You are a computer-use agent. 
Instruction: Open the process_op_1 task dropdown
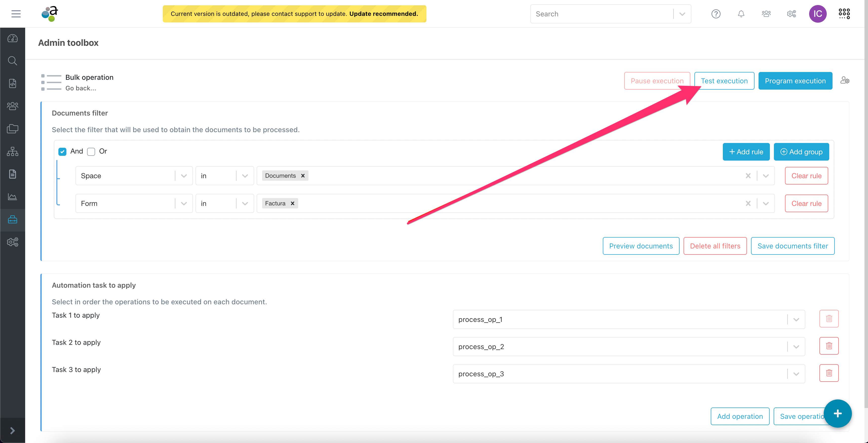pyautogui.click(x=796, y=319)
